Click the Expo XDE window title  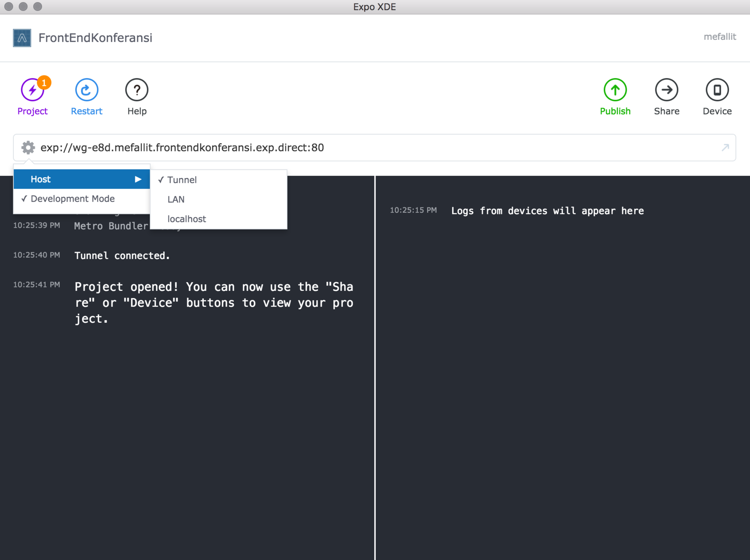click(374, 7)
